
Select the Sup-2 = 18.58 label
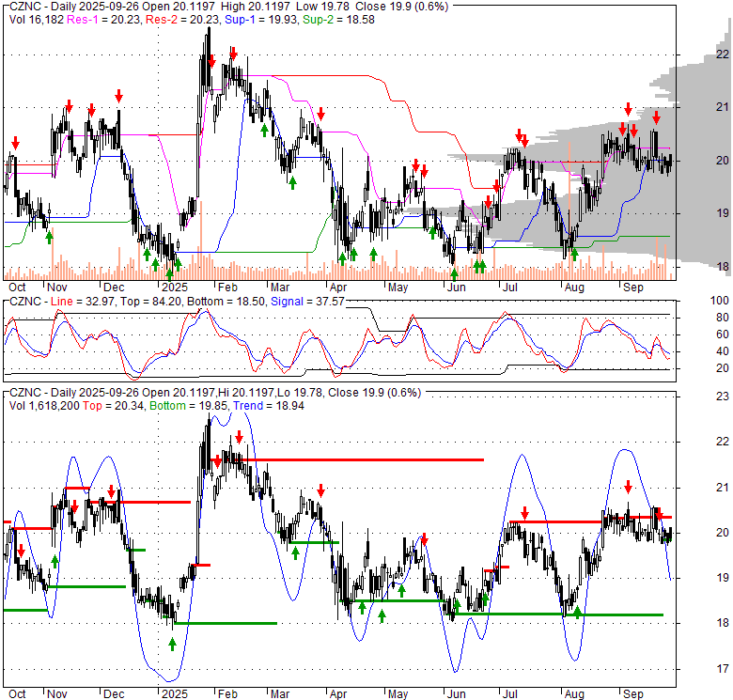click(338, 20)
